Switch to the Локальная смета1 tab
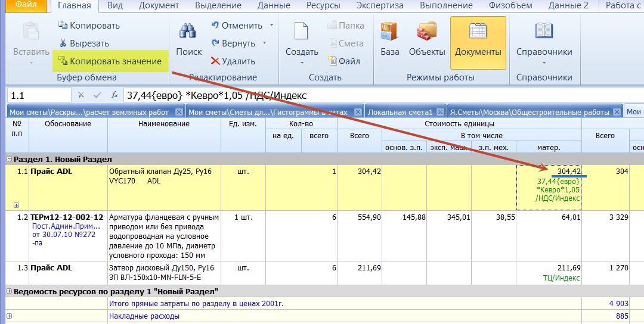Image resolution: width=644 pixels, height=324 pixels. [x=400, y=112]
